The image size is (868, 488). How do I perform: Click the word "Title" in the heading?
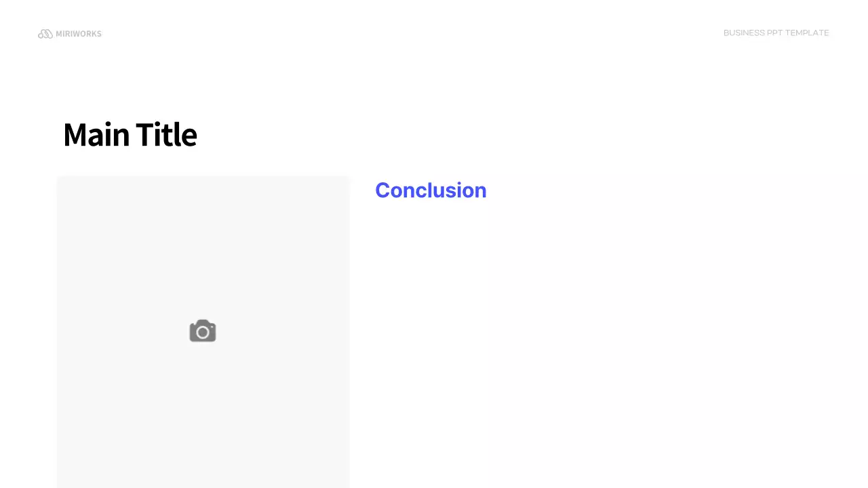pyautogui.click(x=166, y=134)
